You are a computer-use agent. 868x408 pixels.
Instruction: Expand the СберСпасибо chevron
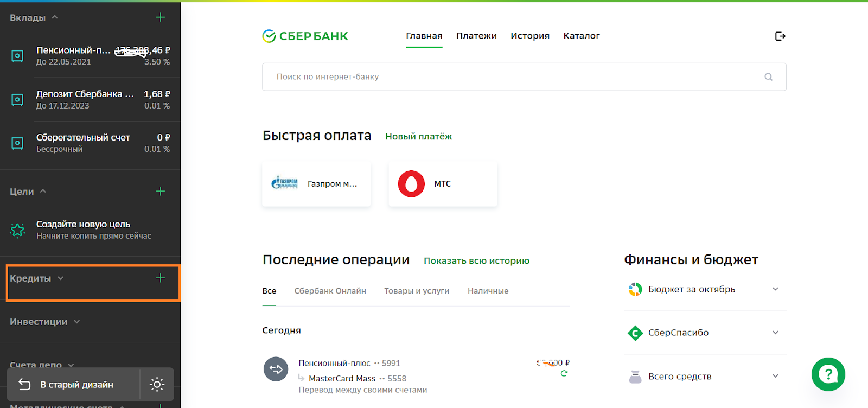click(776, 333)
